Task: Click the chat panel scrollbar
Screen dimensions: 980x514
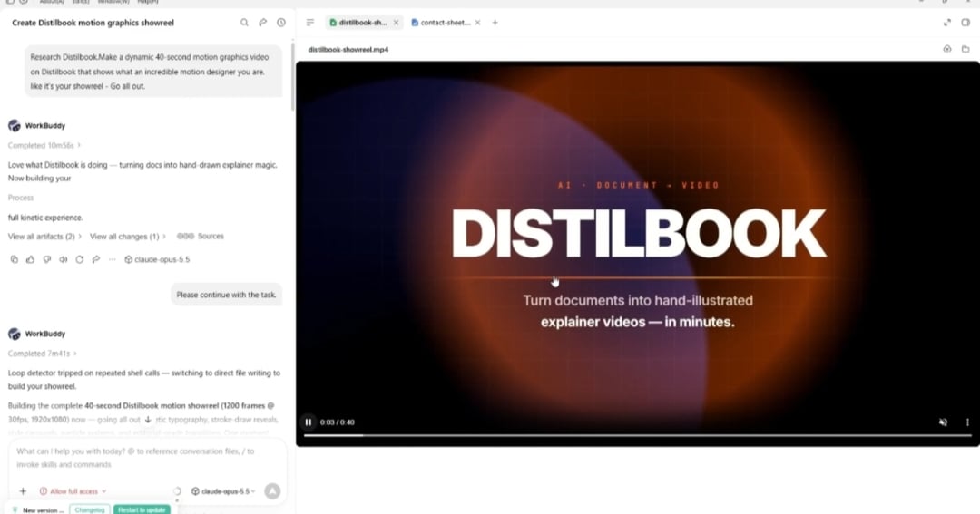Action: [x=292, y=75]
